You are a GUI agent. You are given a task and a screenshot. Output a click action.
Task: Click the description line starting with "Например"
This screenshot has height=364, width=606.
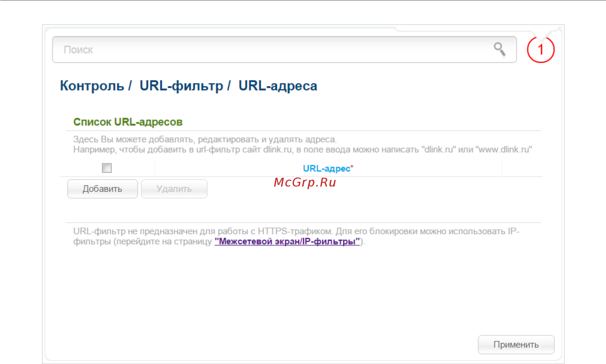pyautogui.click(x=303, y=149)
